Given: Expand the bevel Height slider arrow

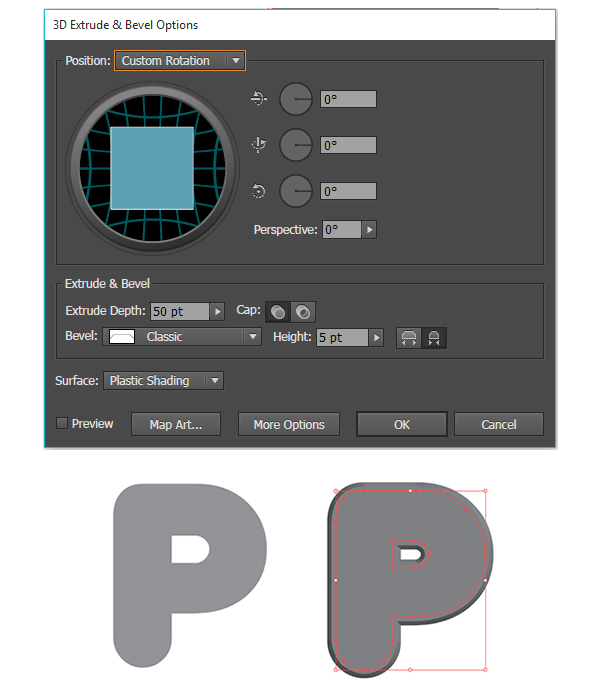Looking at the screenshot, I should pos(376,337).
